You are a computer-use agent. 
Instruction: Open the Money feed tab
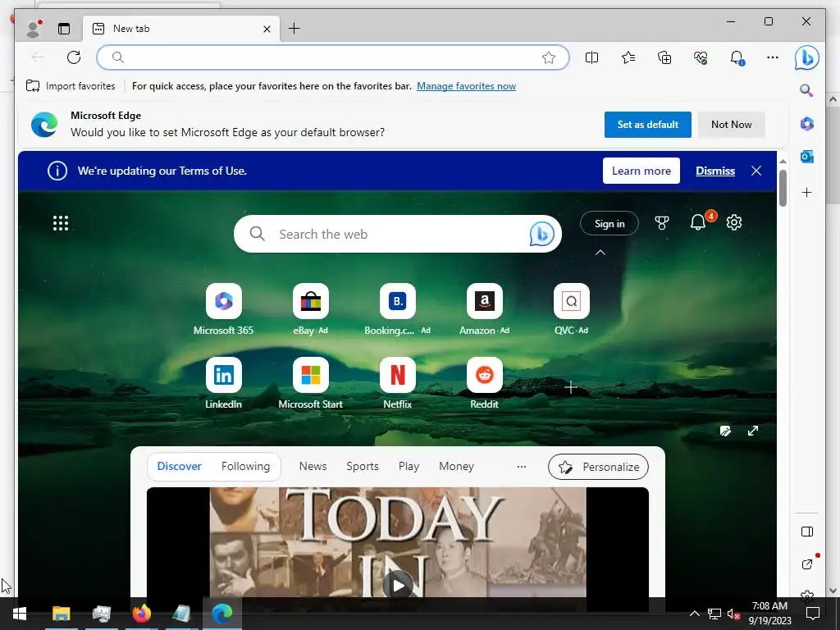[456, 466]
